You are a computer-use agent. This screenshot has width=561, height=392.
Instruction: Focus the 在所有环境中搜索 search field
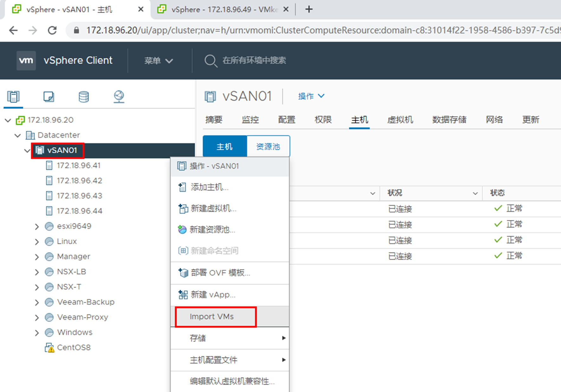254,60
